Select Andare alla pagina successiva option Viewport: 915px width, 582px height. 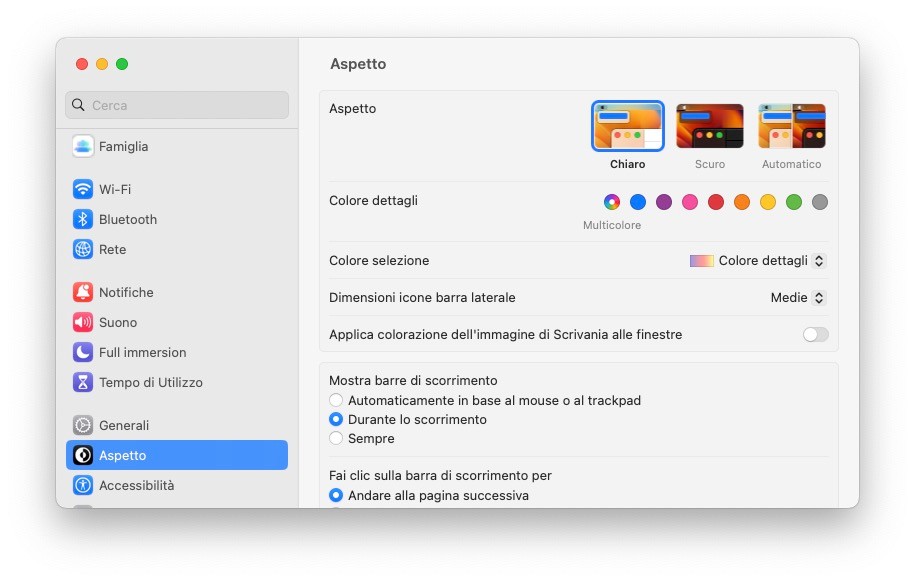[x=336, y=495]
